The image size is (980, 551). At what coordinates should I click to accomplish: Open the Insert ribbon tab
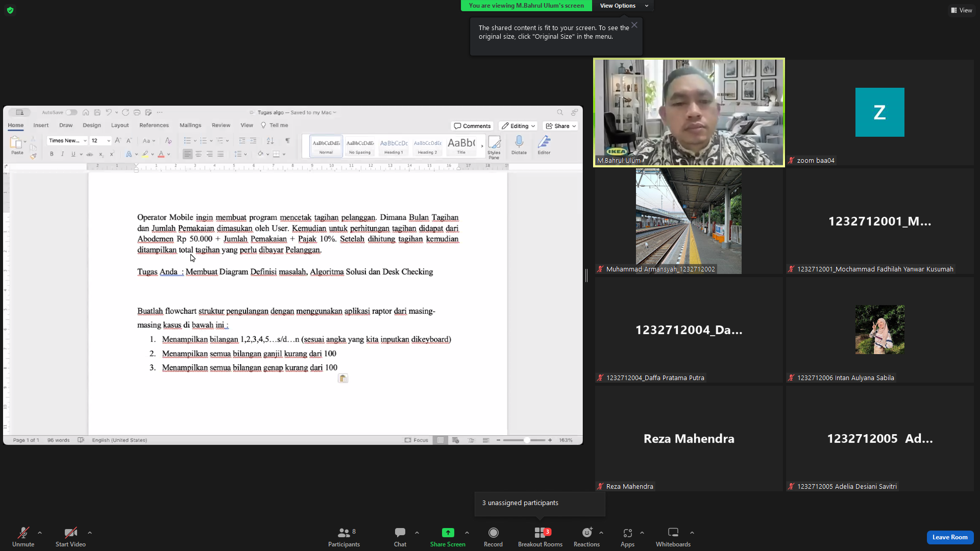click(x=41, y=125)
